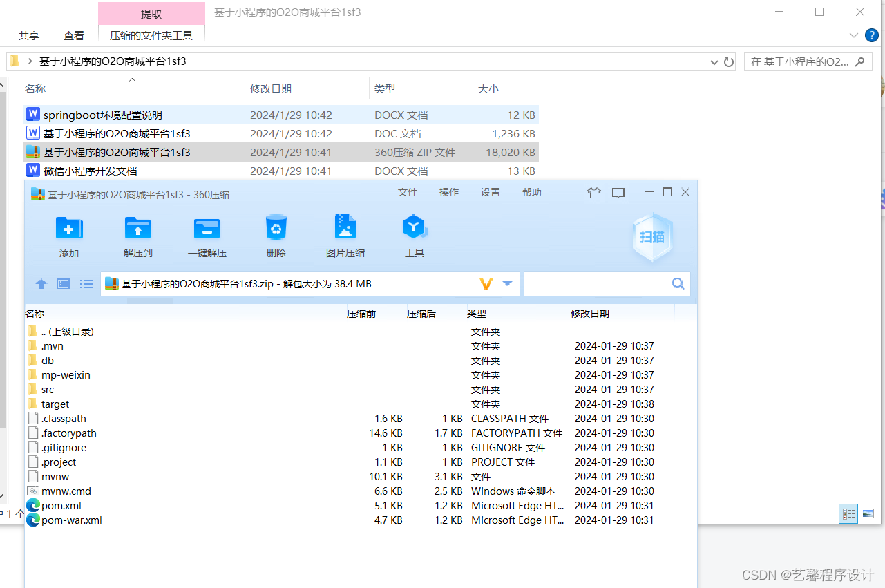
Task: Toggle thumbnail view icon in archive toolbar
Action: tap(64, 283)
